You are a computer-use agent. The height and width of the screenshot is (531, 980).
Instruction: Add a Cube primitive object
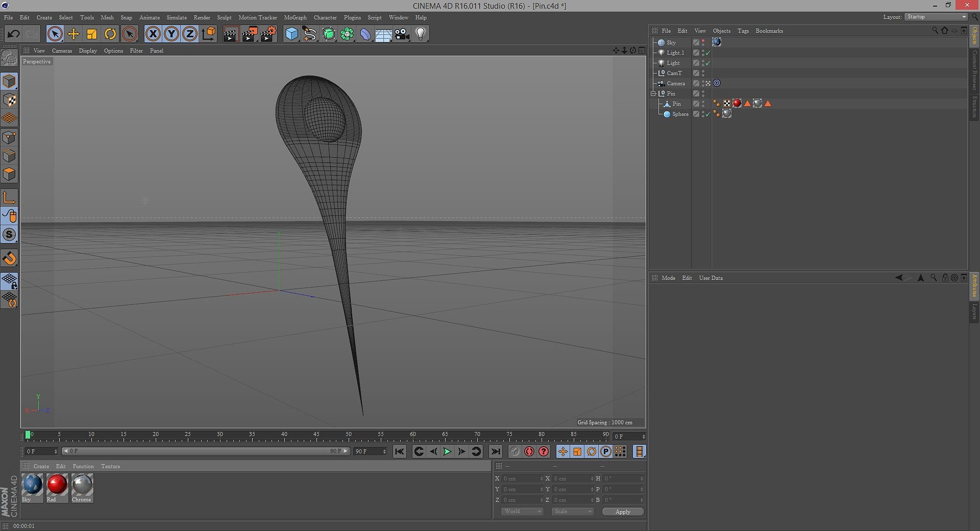(291, 34)
